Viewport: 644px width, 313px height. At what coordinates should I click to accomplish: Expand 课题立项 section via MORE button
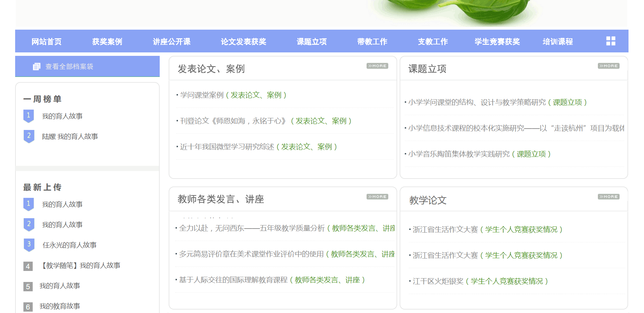[x=609, y=66]
